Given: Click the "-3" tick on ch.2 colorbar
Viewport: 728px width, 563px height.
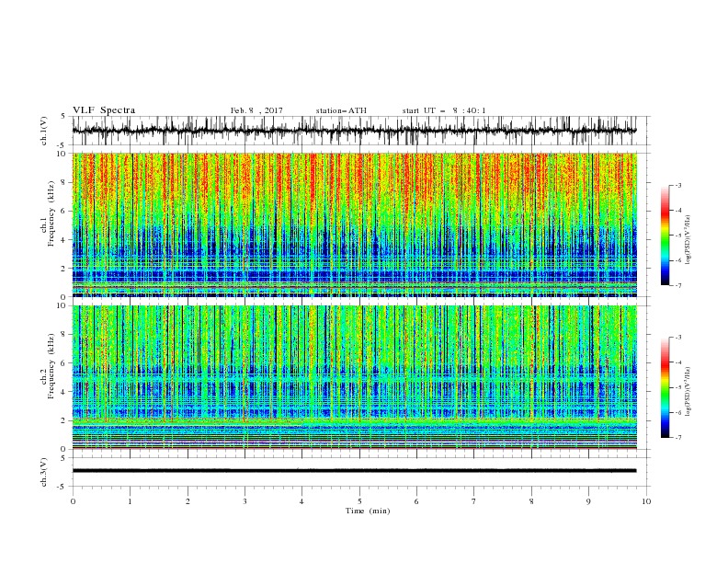Looking at the screenshot, I should point(678,338).
